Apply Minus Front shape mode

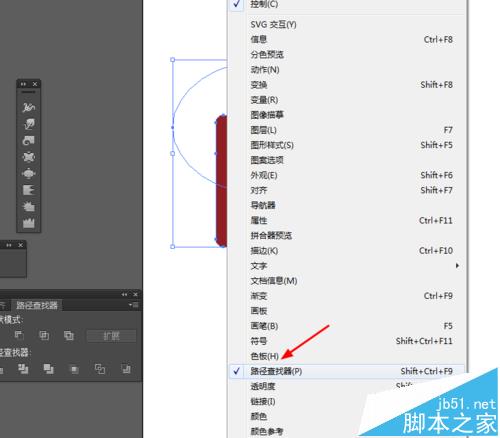(x=19, y=335)
